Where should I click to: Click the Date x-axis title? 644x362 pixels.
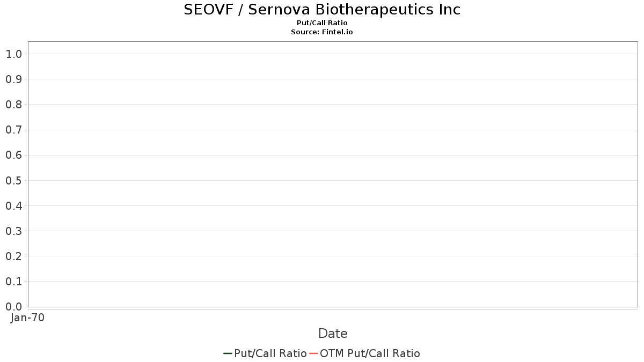(333, 334)
